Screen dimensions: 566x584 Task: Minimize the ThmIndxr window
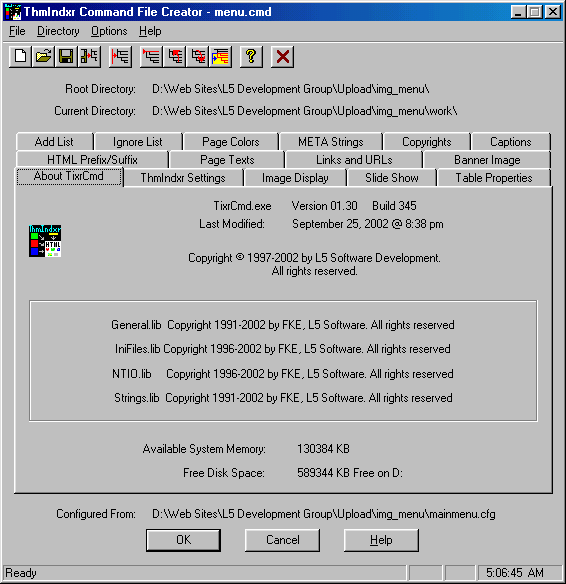pyautogui.click(x=518, y=12)
